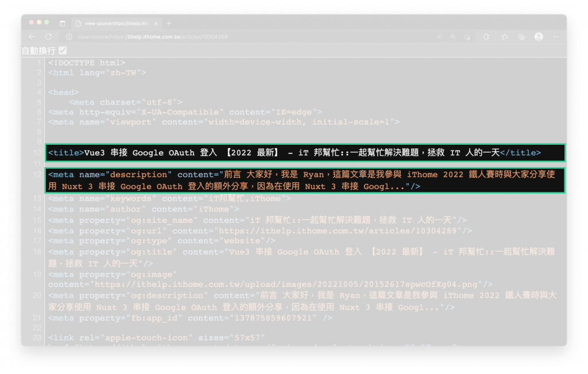Click the fb:app_id meta line
588x374 pixels.
[x=190, y=318]
